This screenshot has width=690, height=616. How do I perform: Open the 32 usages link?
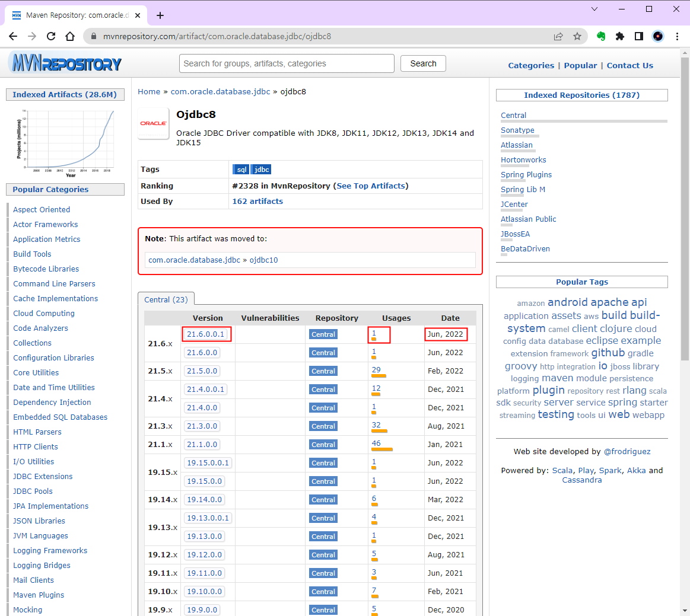(376, 425)
